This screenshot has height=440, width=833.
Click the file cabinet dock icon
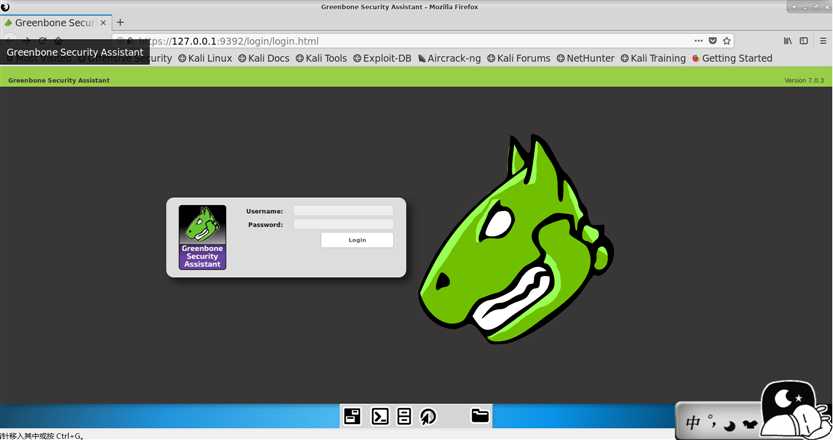tap(404, 416)
